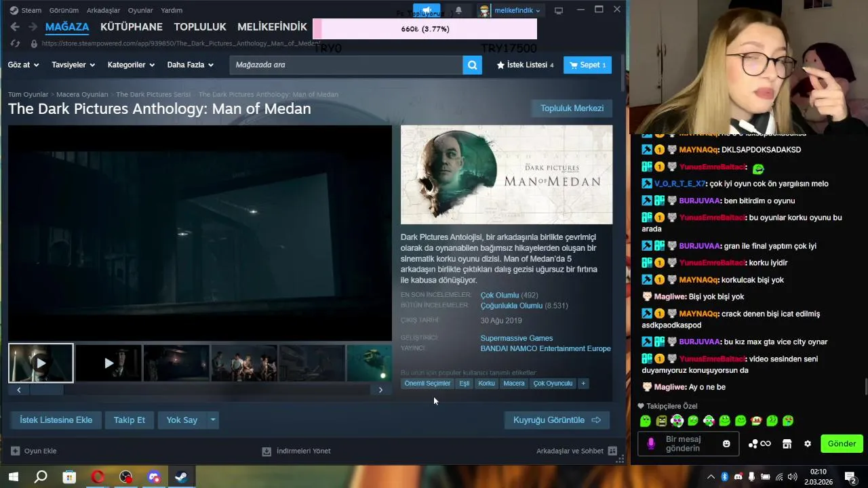Open Steam notifications bell
The image size is (868, 488).
click(x=458, y=11)
